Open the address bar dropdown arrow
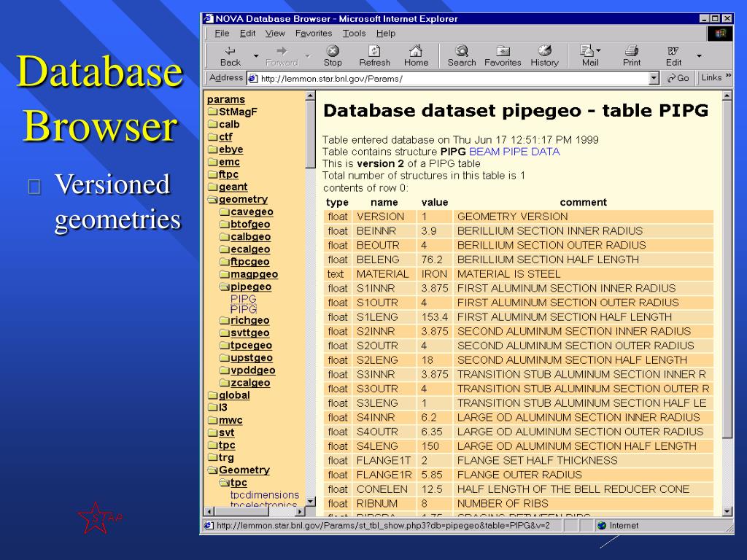The width and height of the screenshot is (747, 560). 654,78
